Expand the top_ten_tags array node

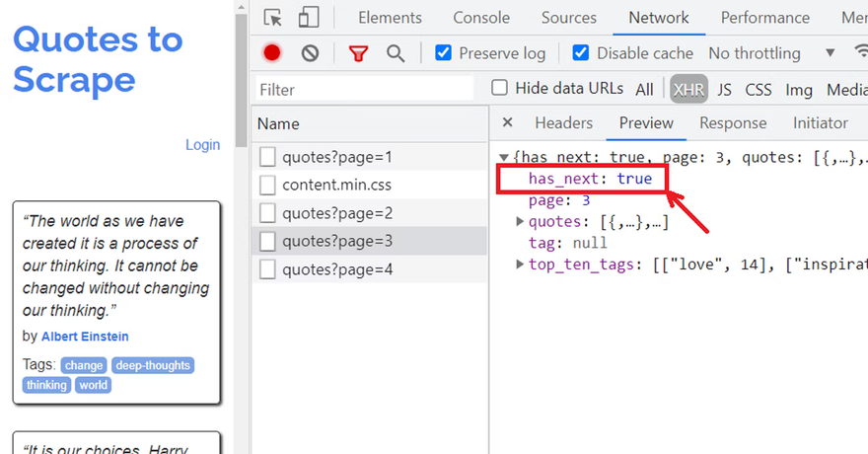click(x=521, y=265)
